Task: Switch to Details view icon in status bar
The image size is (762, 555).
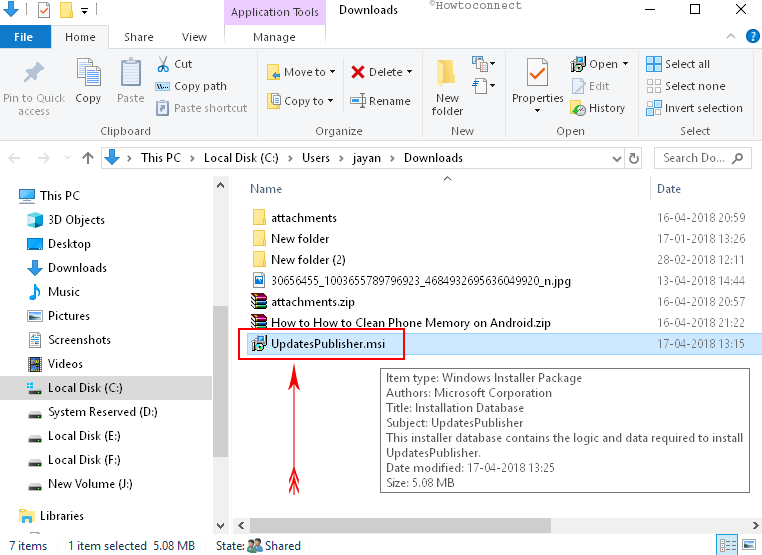Action: (727, 545)
